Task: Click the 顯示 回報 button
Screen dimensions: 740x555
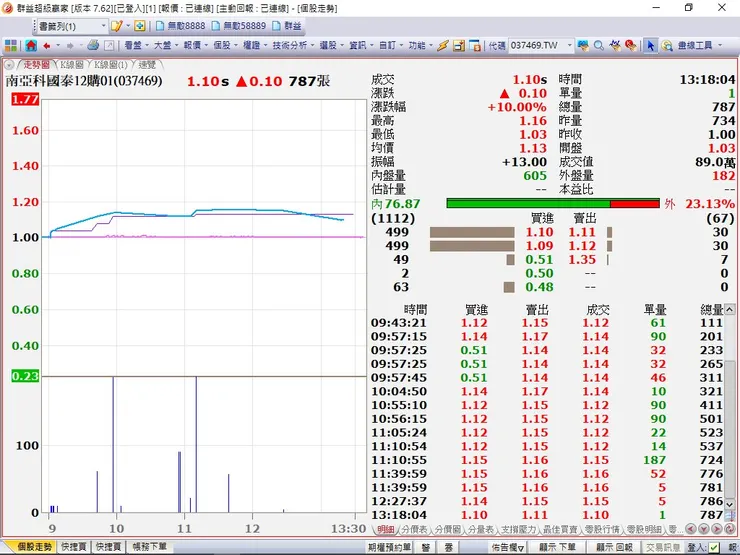Action: pos(614,547)
